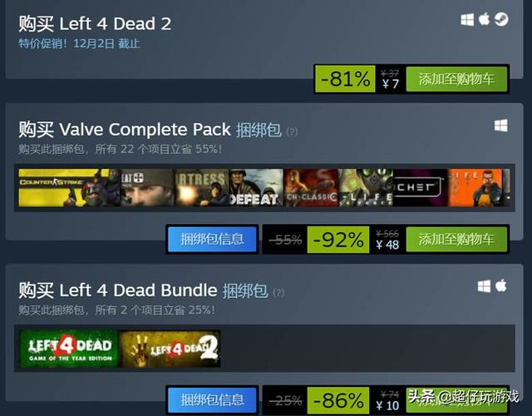Select the Ricochet thumbnail in the pack
This screenshot has height=416, width=532.
pos(421,188)
